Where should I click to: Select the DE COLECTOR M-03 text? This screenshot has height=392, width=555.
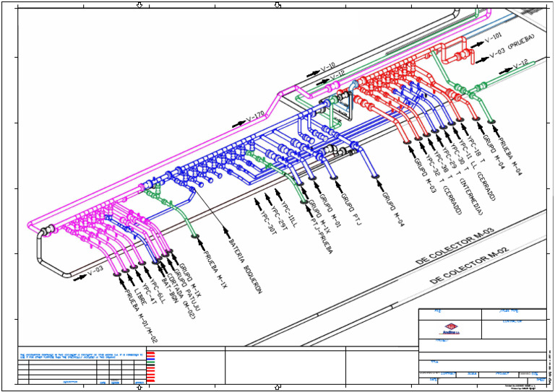point(455,246)
